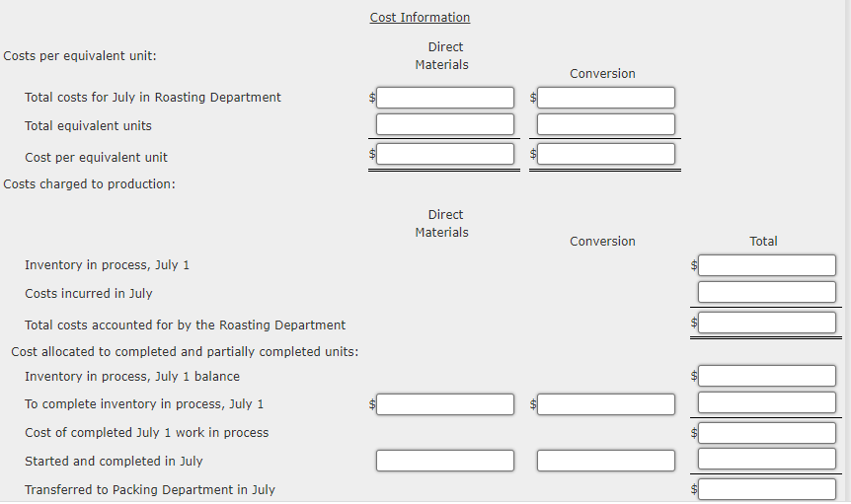Click Conversion total costs for July field
Screen dimensions: 851x504
pyautogui.click(x=606, y=98)
